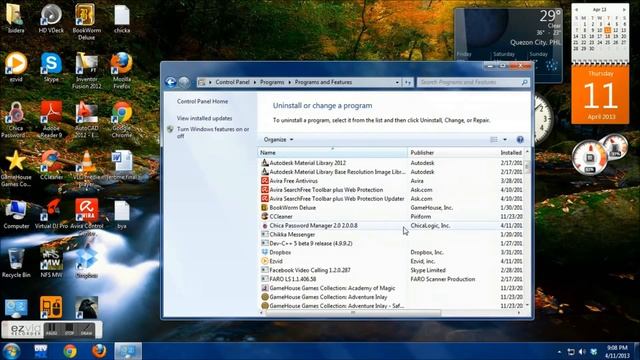The height and width of the screenshot is (360, 640).
Task: Launch Google Chrome desktop shortcut
Action: (122, 120)
